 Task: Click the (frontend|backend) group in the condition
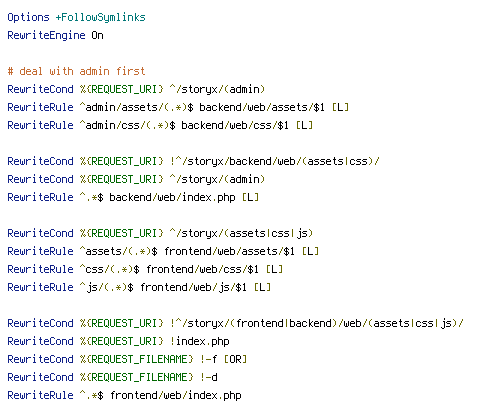(283, 323)
